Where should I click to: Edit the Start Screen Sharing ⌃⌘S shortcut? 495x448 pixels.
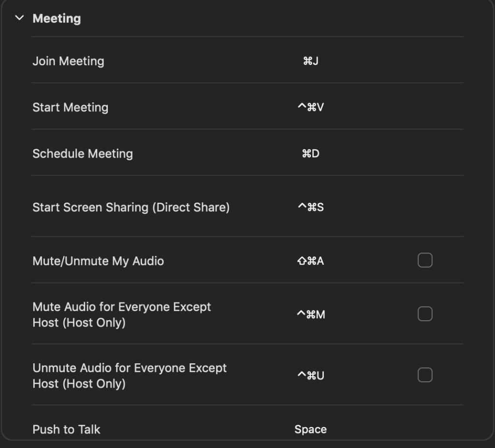point(310,208)
